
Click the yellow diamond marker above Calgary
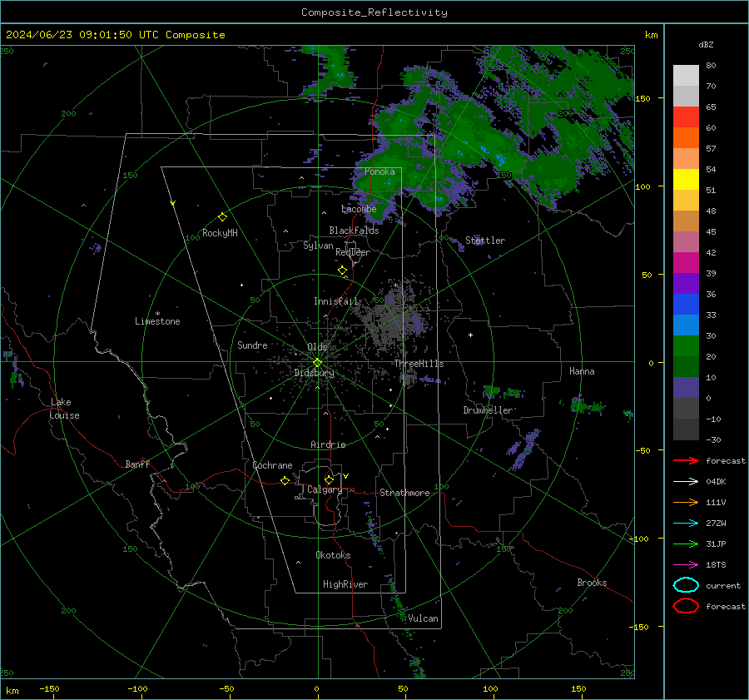point(329,479)
